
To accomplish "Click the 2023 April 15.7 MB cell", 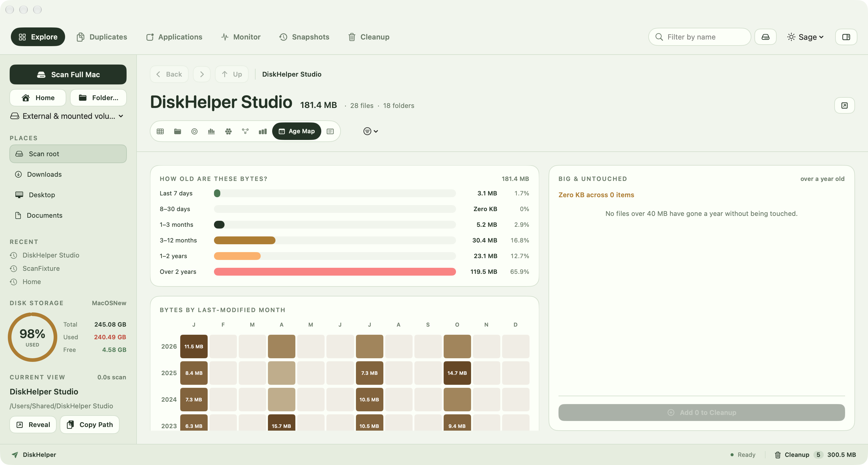I will [x=281, y=423].
